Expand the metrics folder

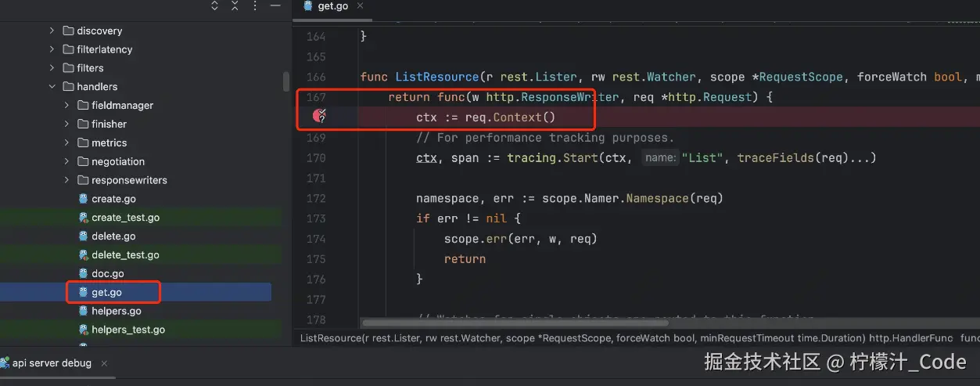pos(66,142)
